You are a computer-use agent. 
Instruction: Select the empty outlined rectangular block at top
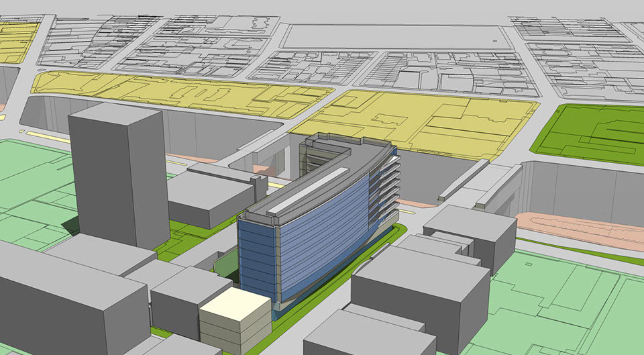(396, 37)
